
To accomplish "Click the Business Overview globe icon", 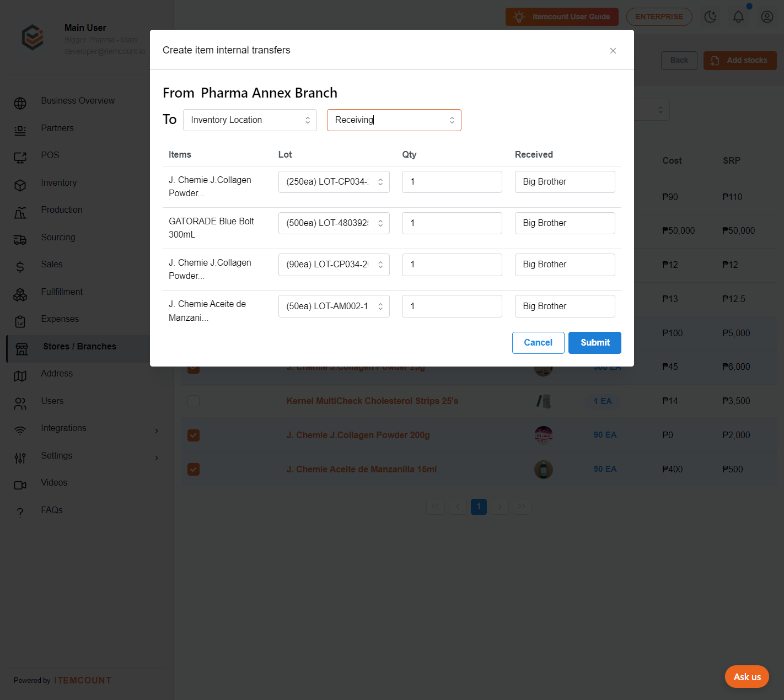I will click(x=20, y=103).
